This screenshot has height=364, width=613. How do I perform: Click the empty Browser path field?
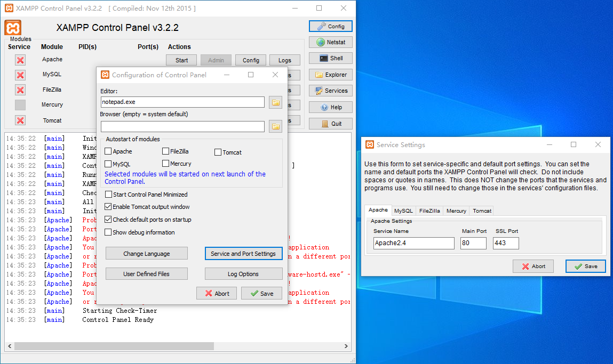point(182,126)
